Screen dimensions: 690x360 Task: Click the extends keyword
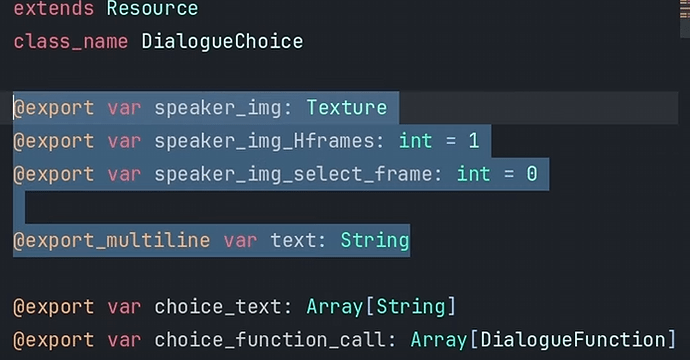tap(54, 8)
